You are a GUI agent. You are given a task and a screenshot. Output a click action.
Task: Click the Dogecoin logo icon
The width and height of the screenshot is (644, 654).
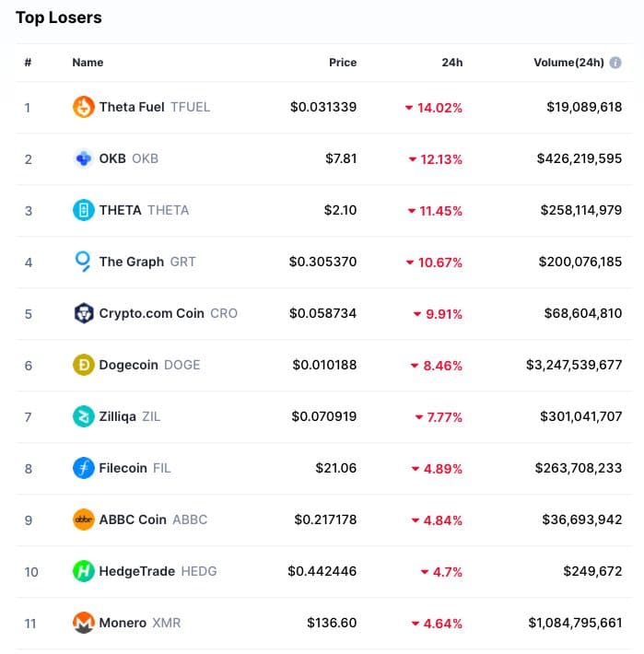click(84, 365)
